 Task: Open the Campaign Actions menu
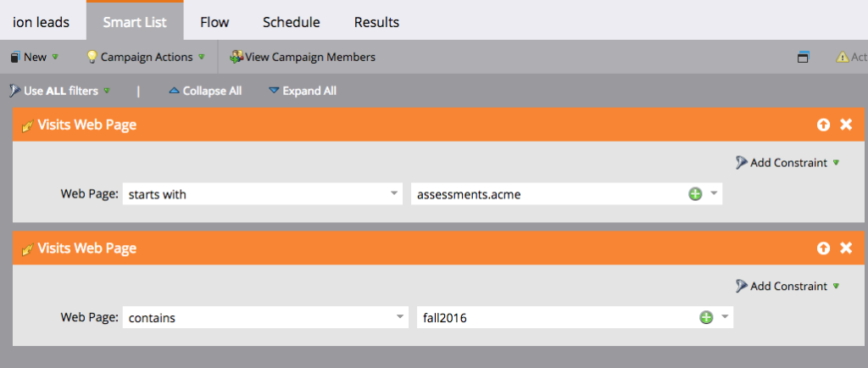click(x=146, y=57)
